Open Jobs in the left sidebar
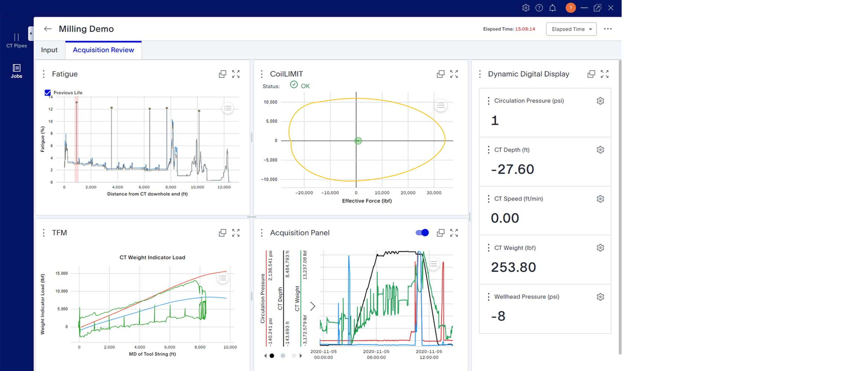Viewport: 868px width, 371px height. (16, 71)
